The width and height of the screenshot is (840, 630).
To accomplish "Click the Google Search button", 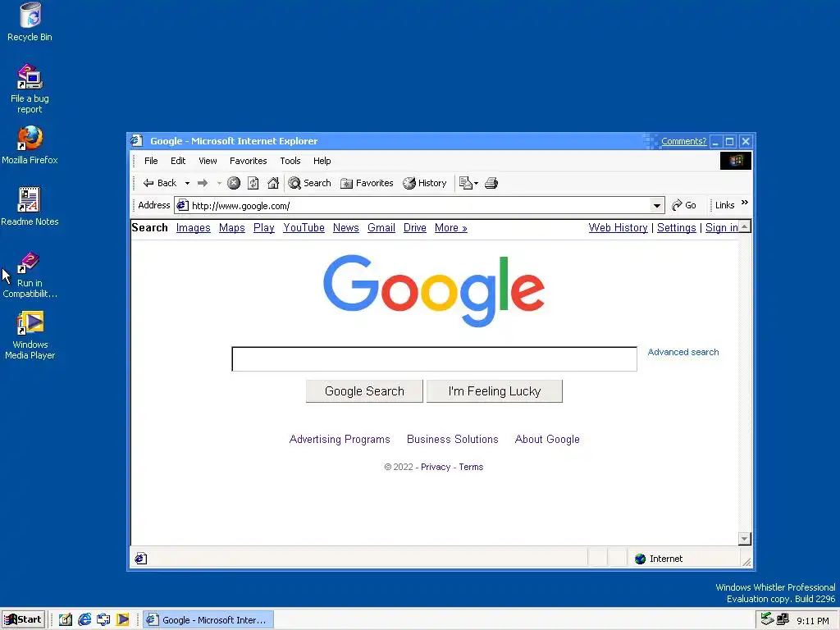I will click(364, 391).
